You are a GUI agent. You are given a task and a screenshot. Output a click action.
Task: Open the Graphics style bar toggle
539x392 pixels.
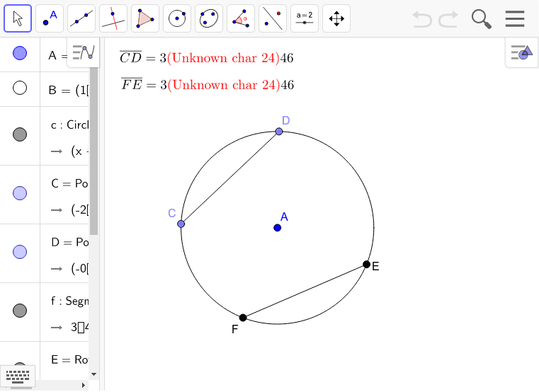[521, 52]
